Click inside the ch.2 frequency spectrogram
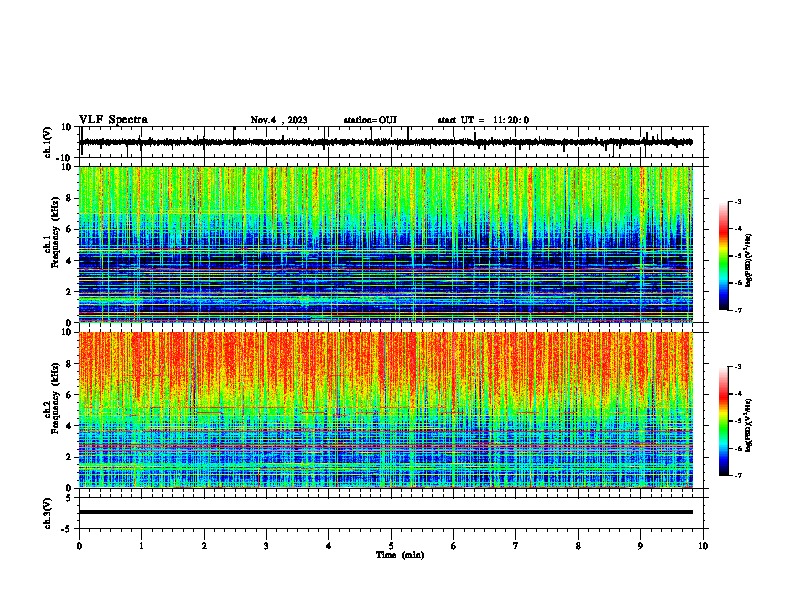Screen dimensions: 792x612 (x=386, y=410)
